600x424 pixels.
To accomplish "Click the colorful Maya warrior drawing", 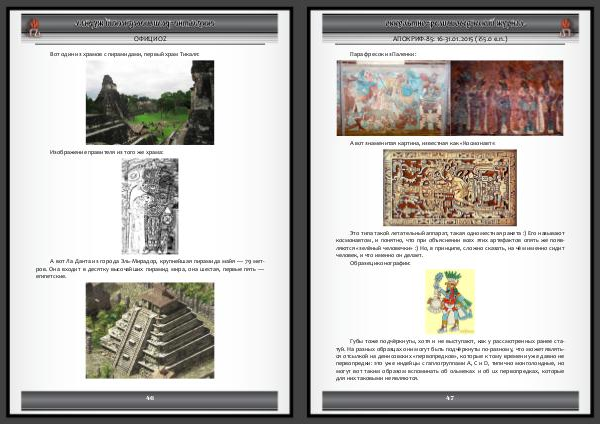I will tap(449, 301).
